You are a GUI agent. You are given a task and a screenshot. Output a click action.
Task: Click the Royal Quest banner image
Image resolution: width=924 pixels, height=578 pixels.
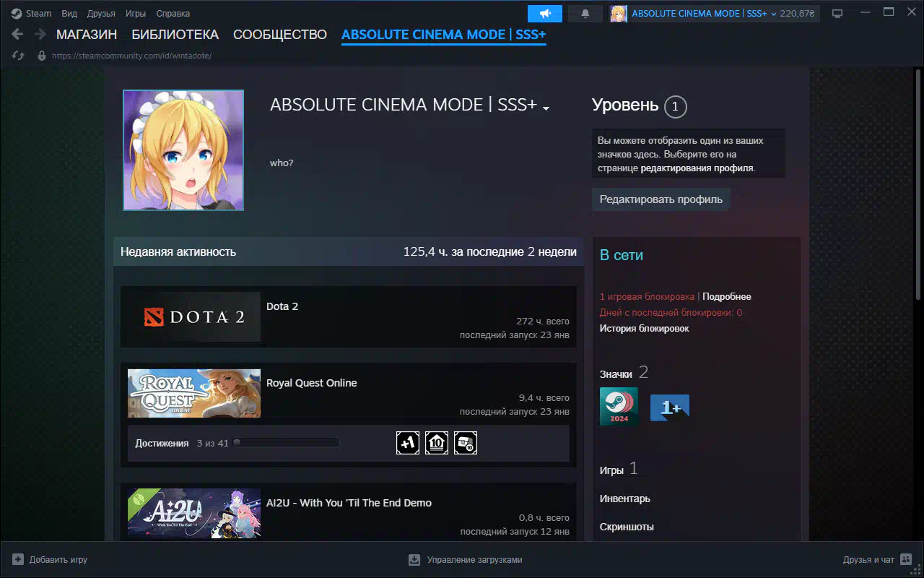(194, 393)
